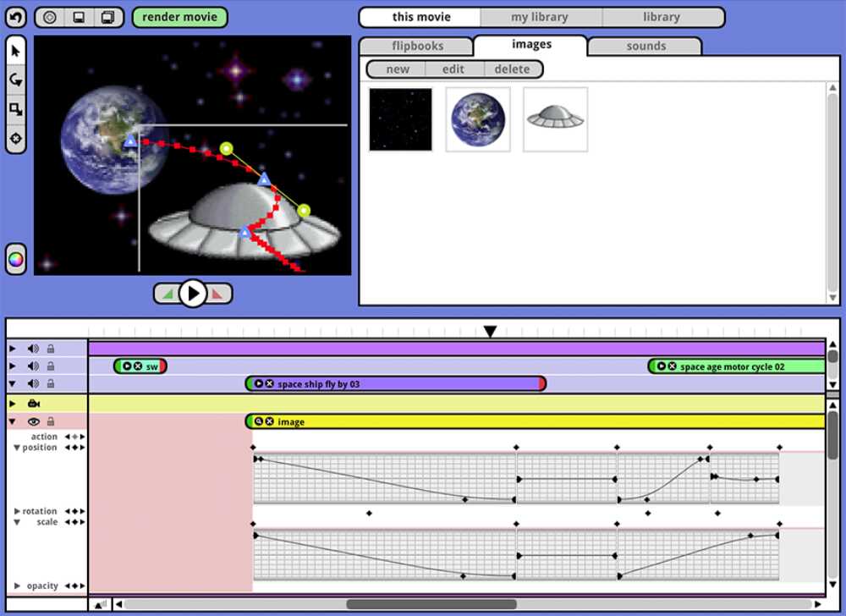The height and width of the screenshot is (616, 846).
Task: Open the flipbooks tab
Action: click(x=417, y=47)
